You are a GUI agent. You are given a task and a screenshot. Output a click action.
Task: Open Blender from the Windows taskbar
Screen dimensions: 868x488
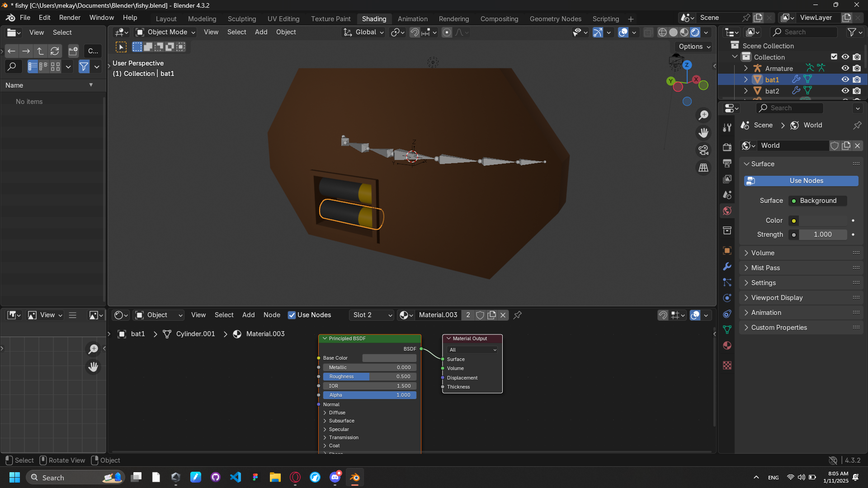355,478
